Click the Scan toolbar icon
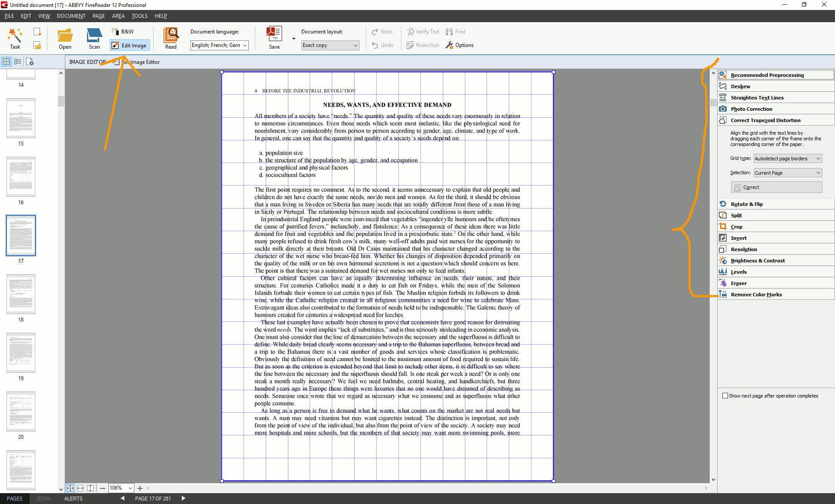Screen dimensions: 835x504 coord(94,38)
